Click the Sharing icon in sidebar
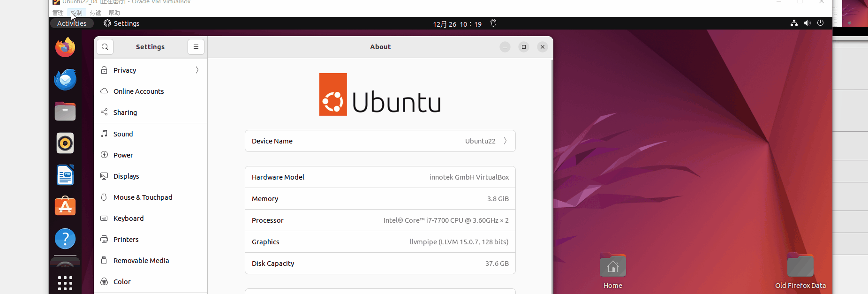Viewport: 868px width, 294px height. click(104, 112)
